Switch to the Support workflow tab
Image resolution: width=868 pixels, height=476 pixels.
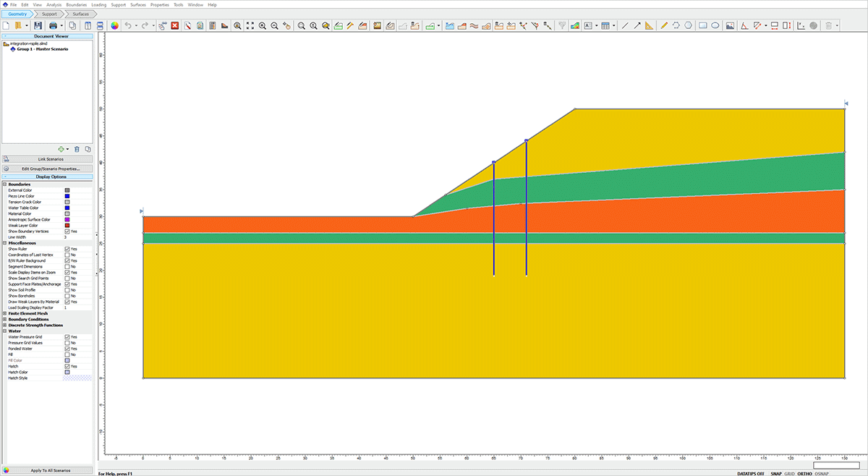[x=49, y=14]
